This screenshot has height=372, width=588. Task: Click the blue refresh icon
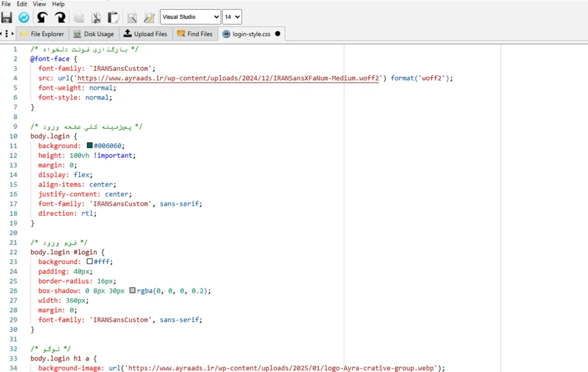pos(24,17)
